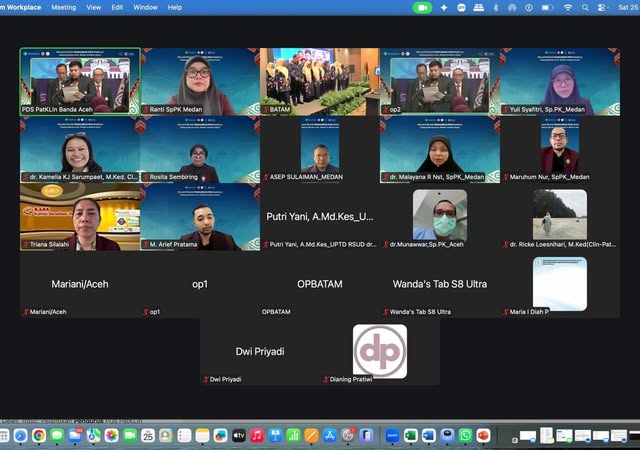Open Numbers from the dock

point(293,436)
